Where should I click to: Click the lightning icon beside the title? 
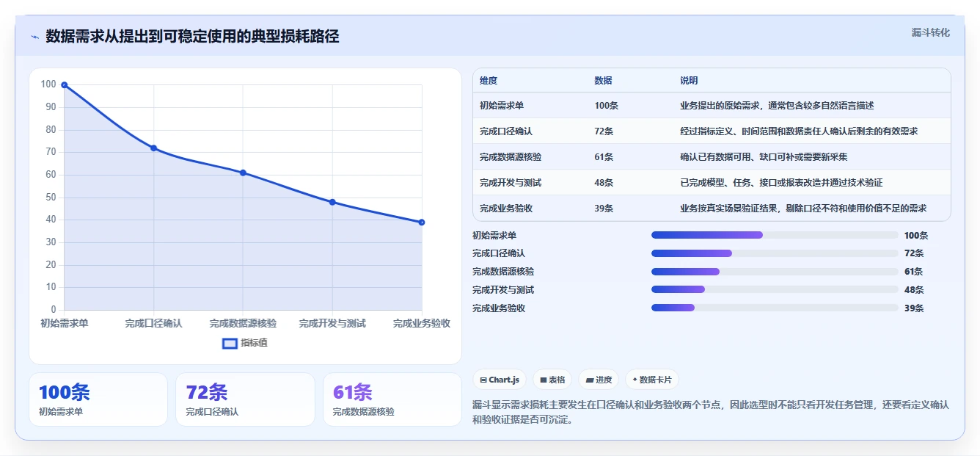click(34, 37)
